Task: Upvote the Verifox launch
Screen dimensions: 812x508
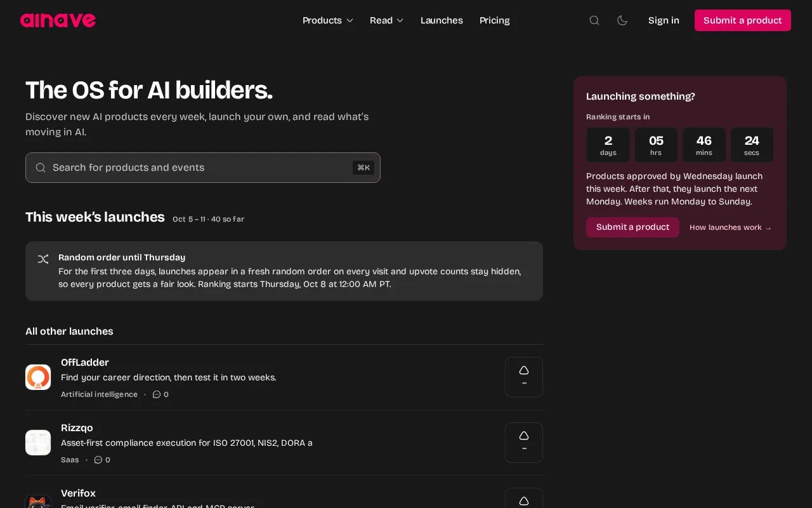Action: 524,498
